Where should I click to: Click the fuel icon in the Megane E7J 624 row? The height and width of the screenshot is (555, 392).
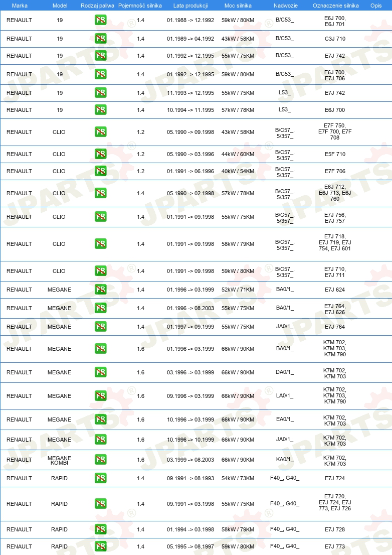click(x=101, y=290)
